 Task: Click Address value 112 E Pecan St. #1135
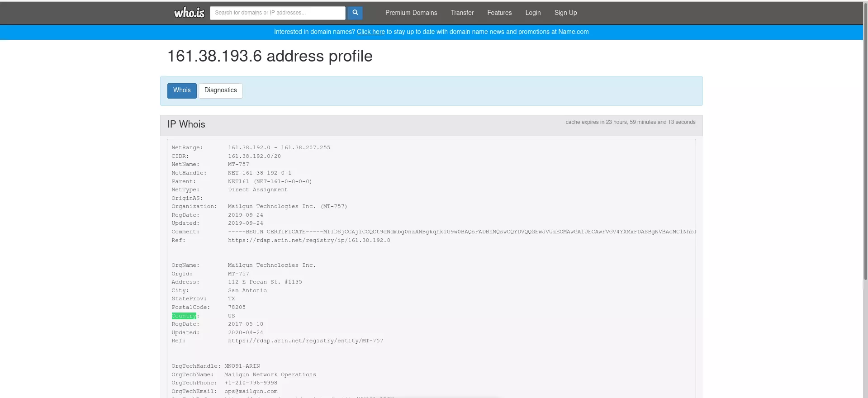coord(265,282)
